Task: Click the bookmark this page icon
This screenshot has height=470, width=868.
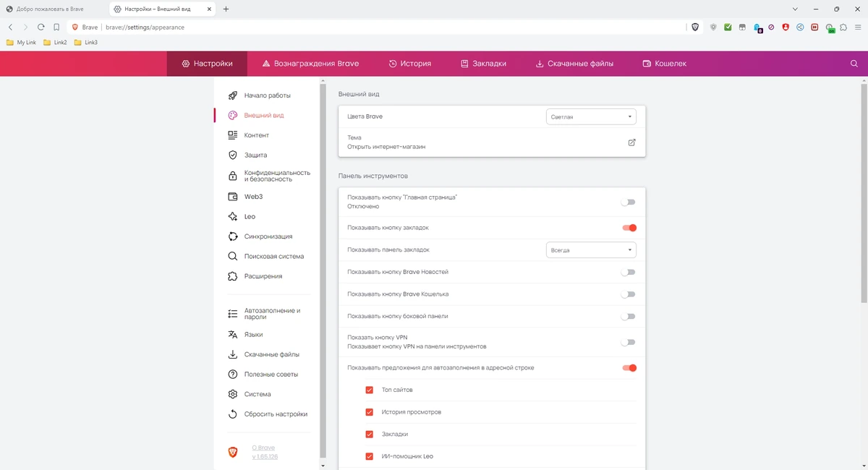Action: click(x=56, y=27)
